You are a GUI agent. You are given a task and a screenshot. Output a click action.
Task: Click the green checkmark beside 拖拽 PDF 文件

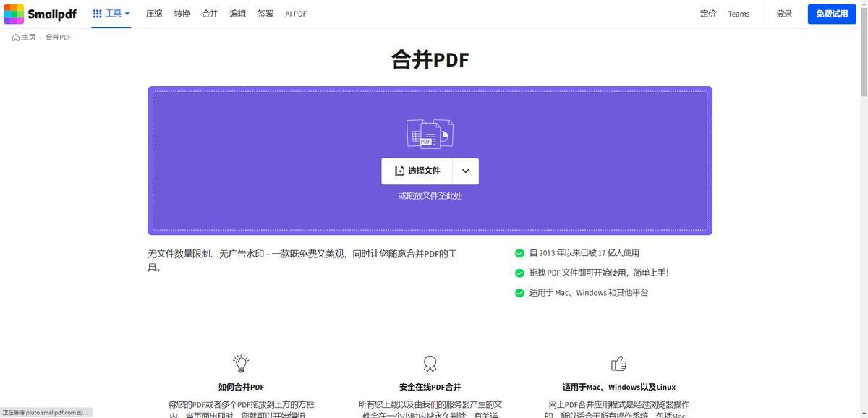click(x=519, y=273)
